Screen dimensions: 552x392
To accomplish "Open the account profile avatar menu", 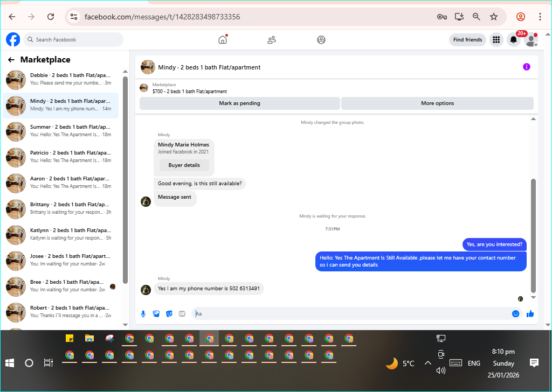I will [x=530, y=40].
